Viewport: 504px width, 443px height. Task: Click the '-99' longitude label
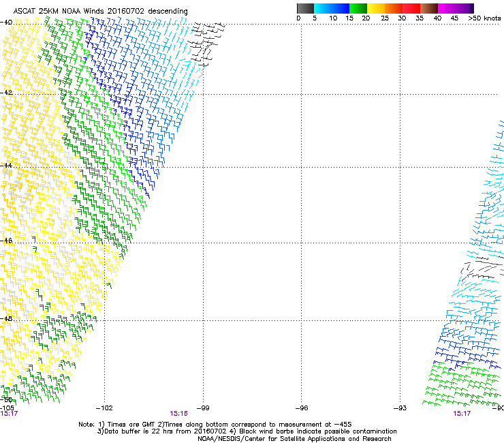(203, 408)
